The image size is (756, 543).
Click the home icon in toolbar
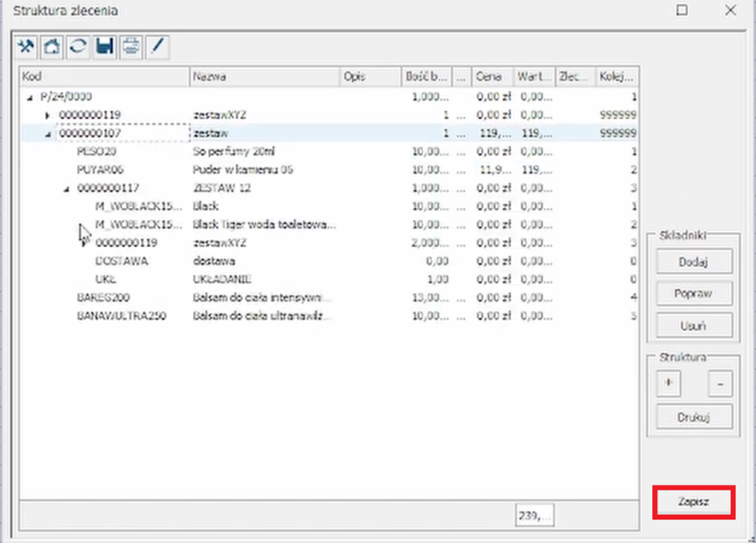point(52,47)
